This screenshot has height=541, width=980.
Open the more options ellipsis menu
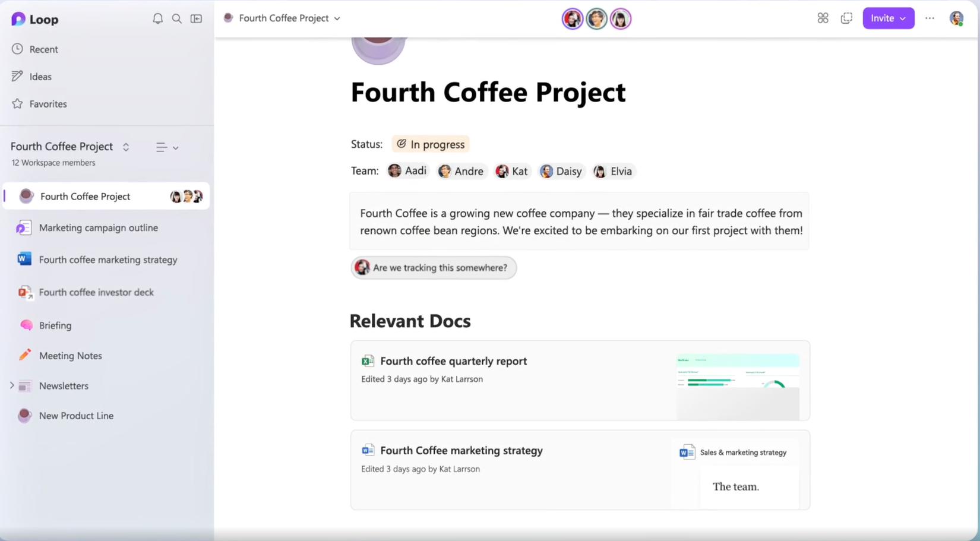point(929,18)
